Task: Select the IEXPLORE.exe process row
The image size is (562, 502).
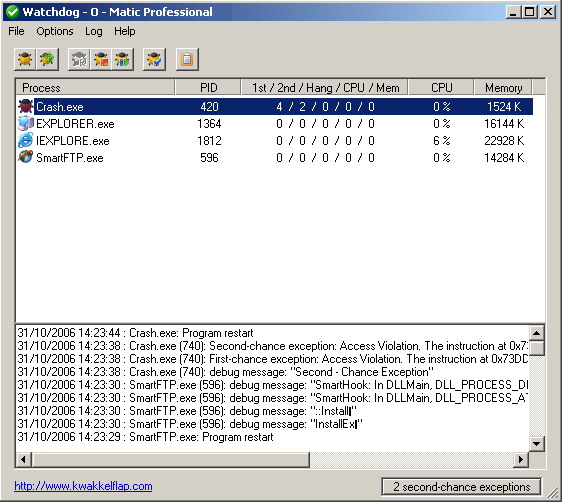Action: pos(275,140)
